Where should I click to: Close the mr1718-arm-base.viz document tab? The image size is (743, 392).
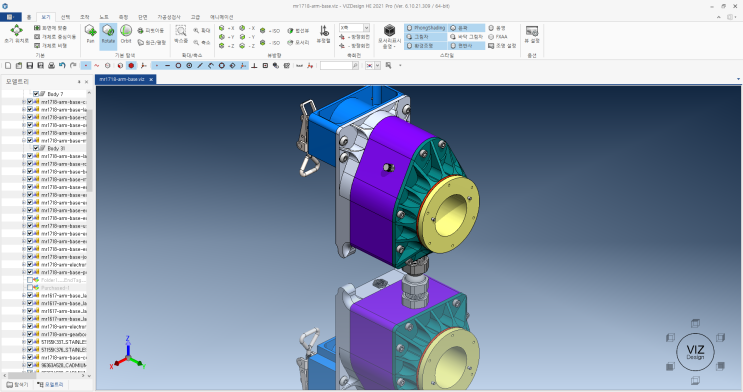pos(151,79)
